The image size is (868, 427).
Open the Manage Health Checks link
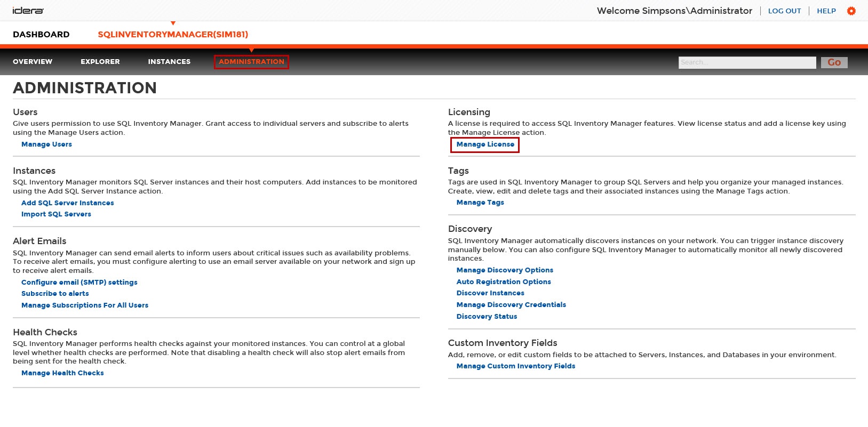(x=62, y=373)
